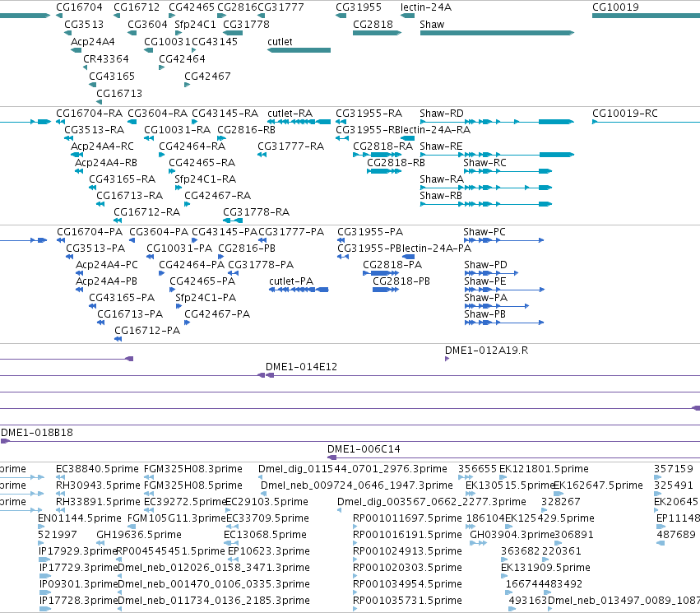The height and width of the screenshot is (613, 700).
Task: Click the CG31778-RA transcript glyph
Action: 233,221
